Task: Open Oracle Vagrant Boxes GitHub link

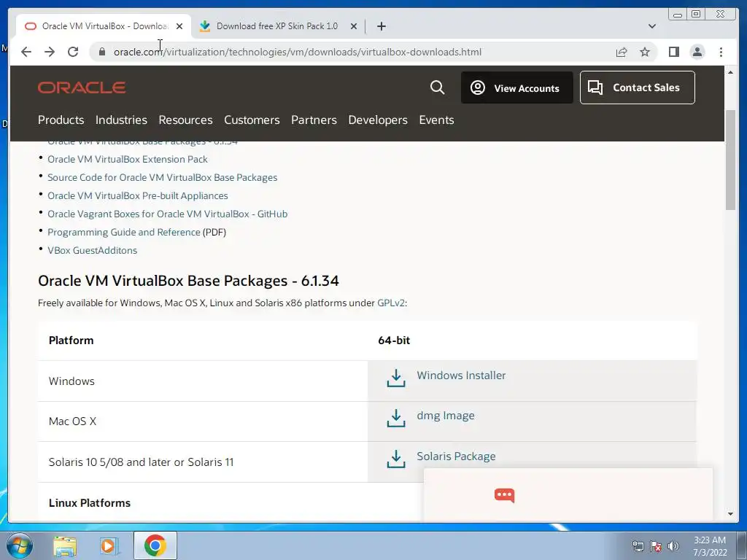Action: click(x=168, y=214)
